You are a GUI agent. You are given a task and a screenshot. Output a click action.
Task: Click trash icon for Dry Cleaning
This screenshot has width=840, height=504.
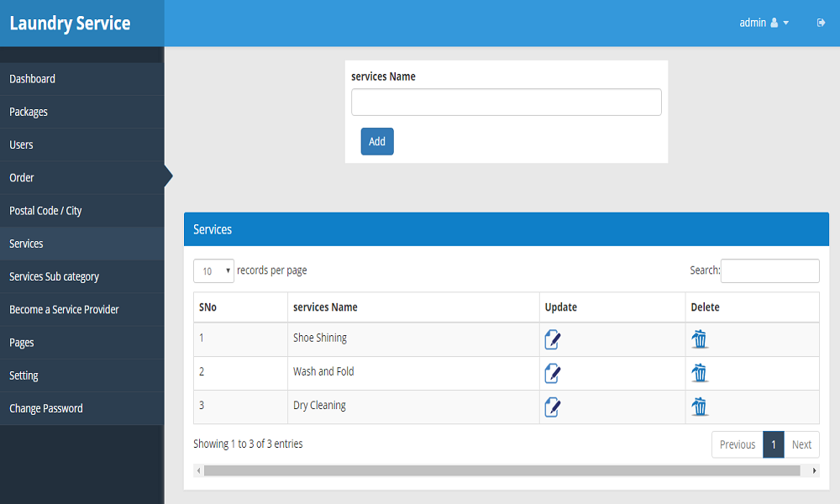click(x=699, y=407)
